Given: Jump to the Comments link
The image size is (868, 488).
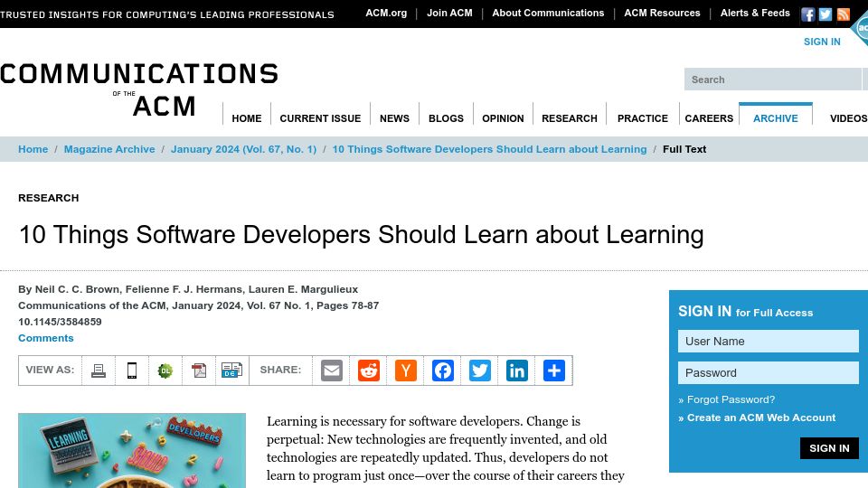Looking at the screenshot, I should (x=46, y=338).
